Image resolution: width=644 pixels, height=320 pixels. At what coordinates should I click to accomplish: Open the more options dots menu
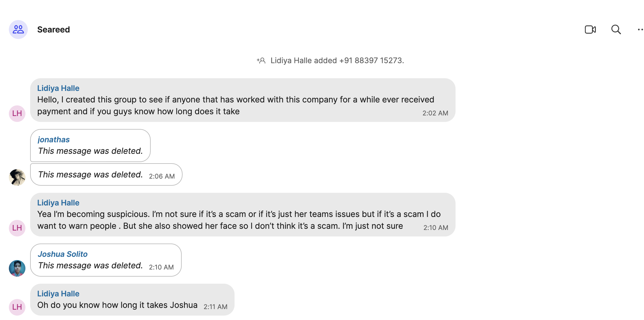coord(640,30)
